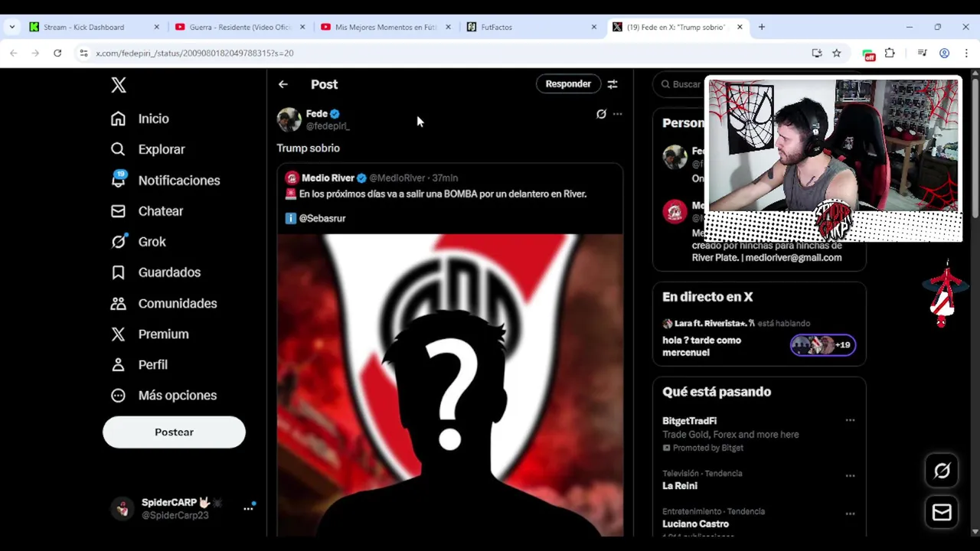The width and height of the screenshot is (980, 551).
Task: Click Grok icon on Fede's post
Action: 601,114
